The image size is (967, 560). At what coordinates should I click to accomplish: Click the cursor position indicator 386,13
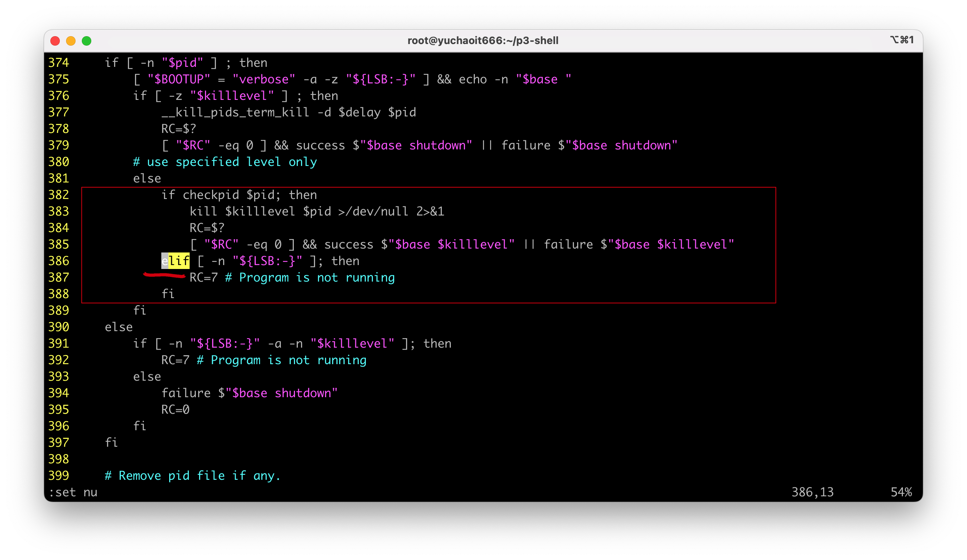(x=812, y=492)
